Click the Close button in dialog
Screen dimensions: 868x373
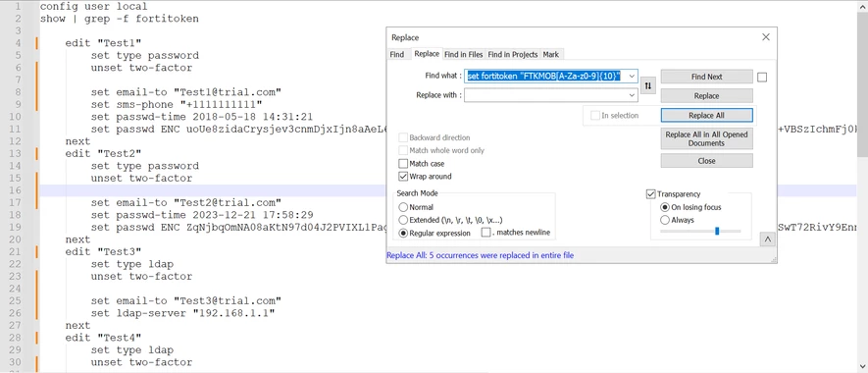click(706, 161)
